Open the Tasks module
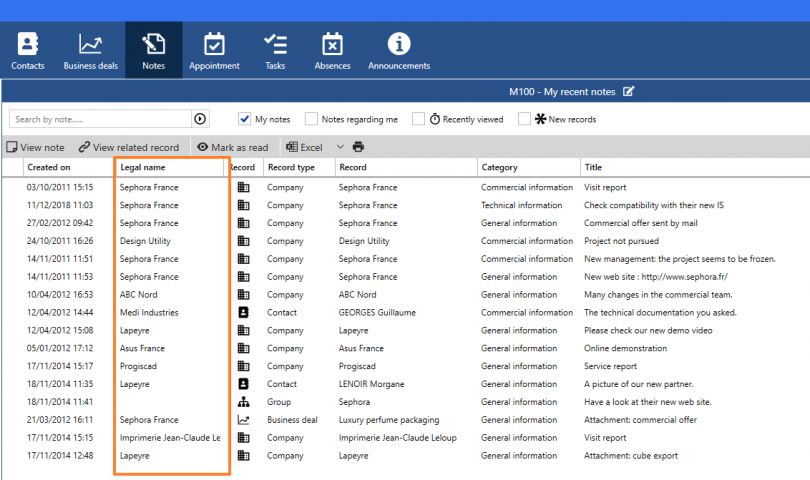 click(x=275, y=51)
